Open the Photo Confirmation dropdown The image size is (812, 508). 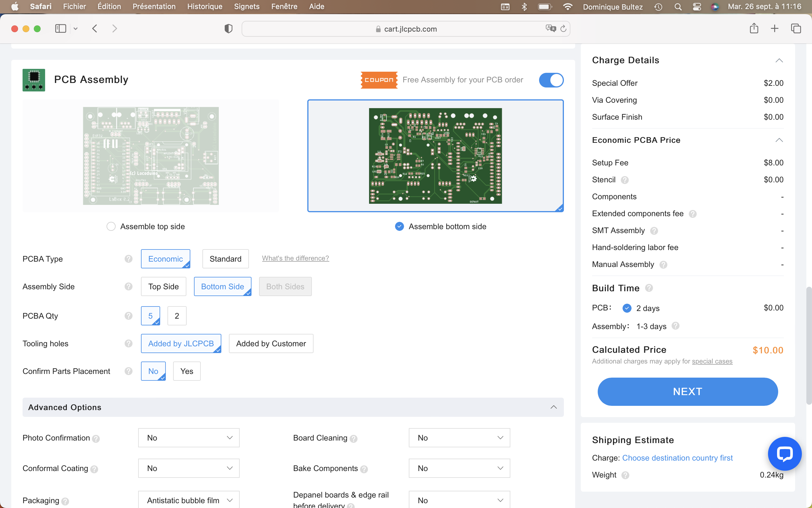click(189, 438)
